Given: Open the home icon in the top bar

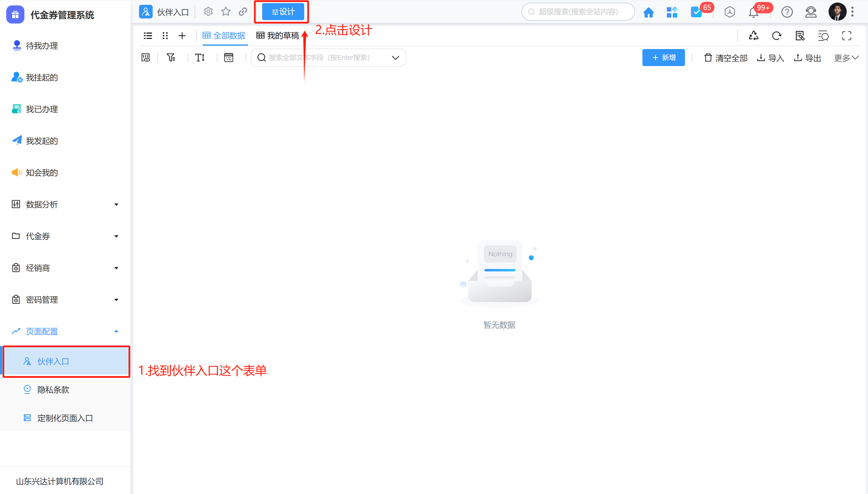Looking at the screenshot, I should point(648,12).
